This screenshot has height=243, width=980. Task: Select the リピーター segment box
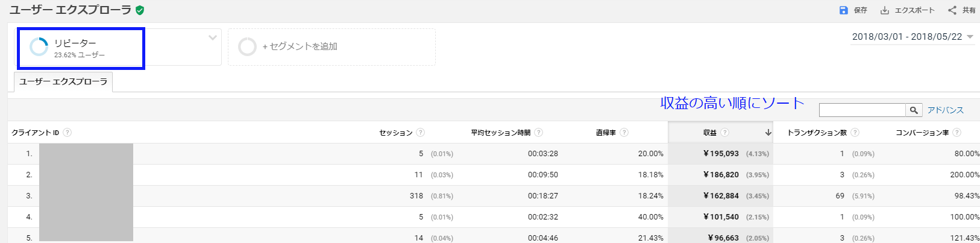[81, 48]
